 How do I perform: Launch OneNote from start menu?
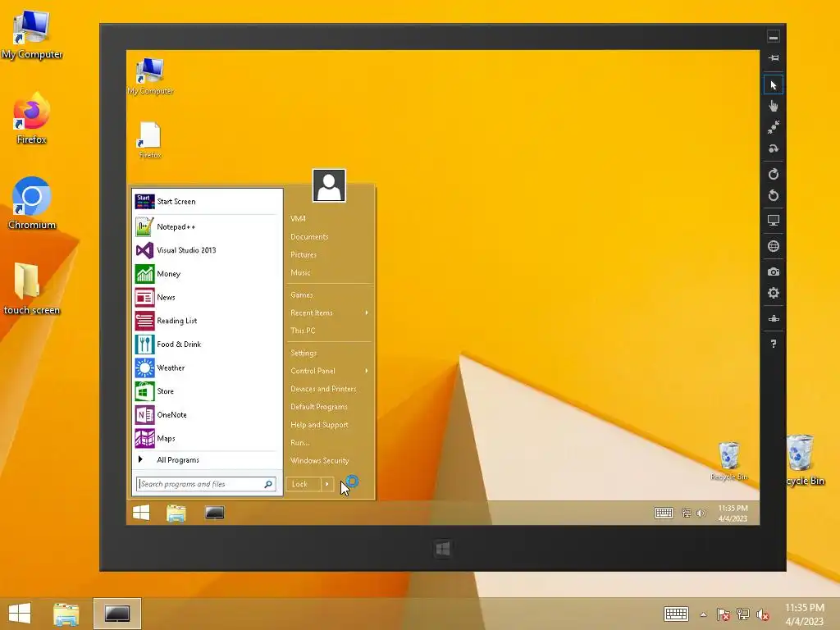[x=207, y=415]
